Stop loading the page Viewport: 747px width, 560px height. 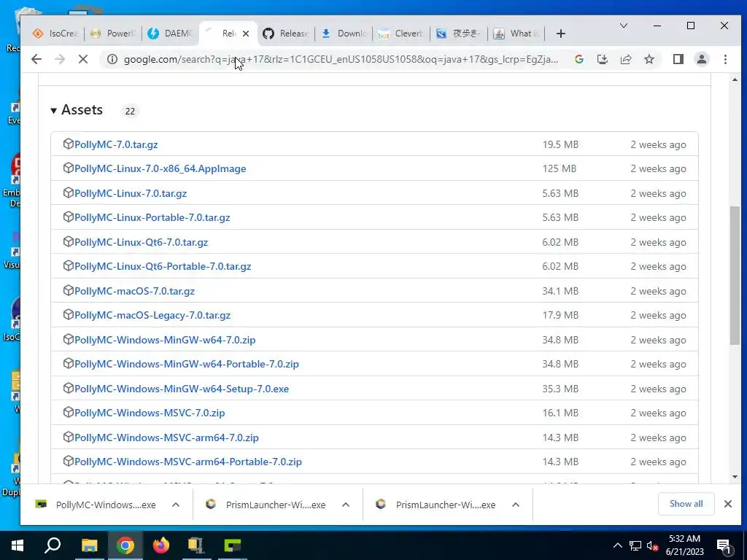pyautogui.click(x=83, y=59)
